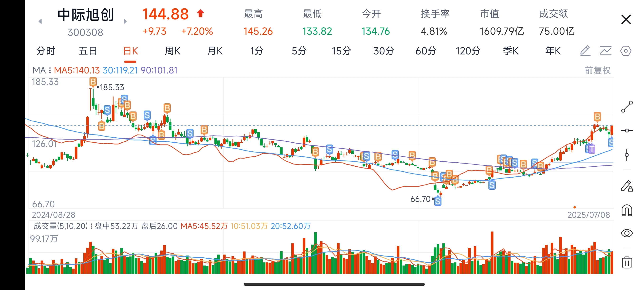Go to next stock with right arrow
644x290 pixels.
[125, 22]
